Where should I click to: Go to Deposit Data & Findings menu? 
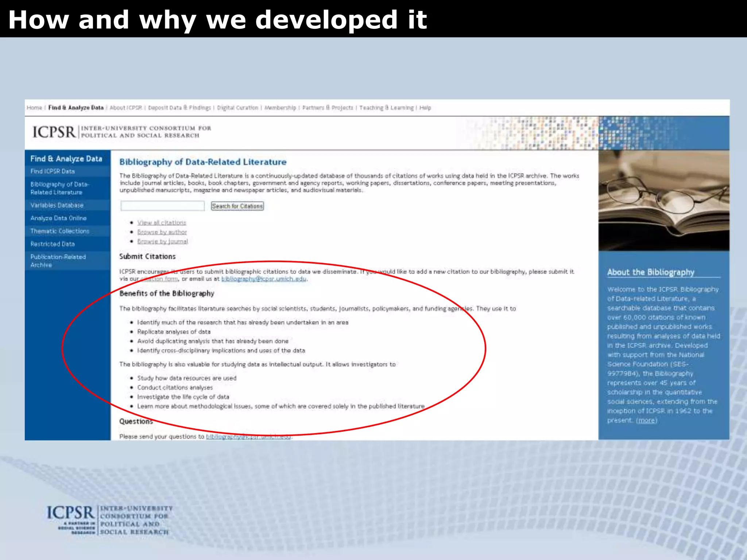click(179, 108)
